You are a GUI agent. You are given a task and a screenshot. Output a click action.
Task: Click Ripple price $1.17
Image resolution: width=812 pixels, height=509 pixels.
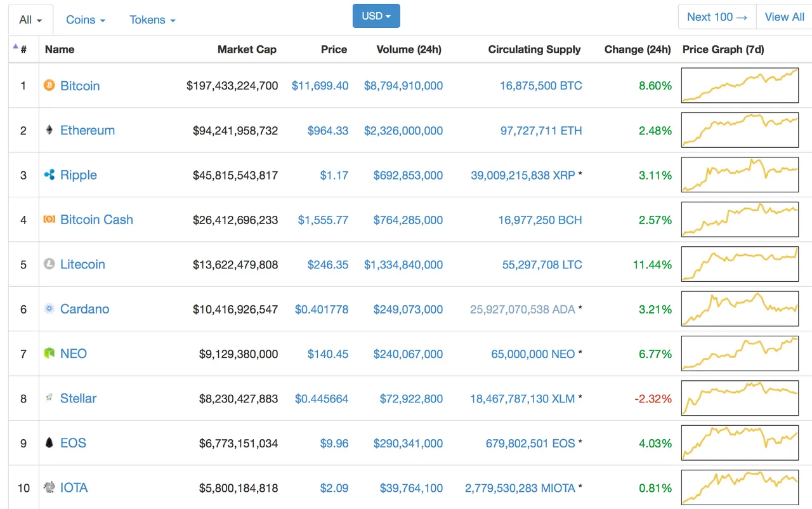pos(334,175)
